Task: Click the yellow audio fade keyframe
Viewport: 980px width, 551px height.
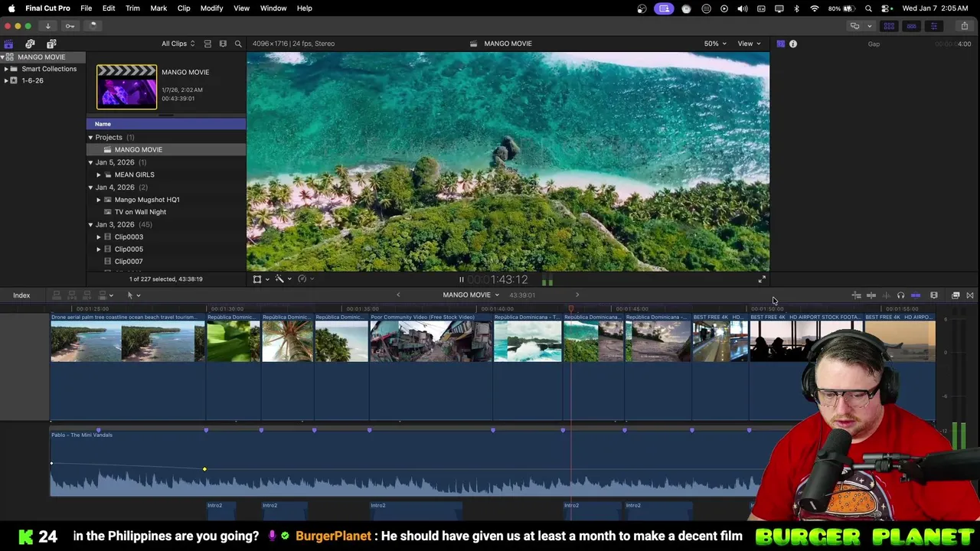Action: [204, 468]
